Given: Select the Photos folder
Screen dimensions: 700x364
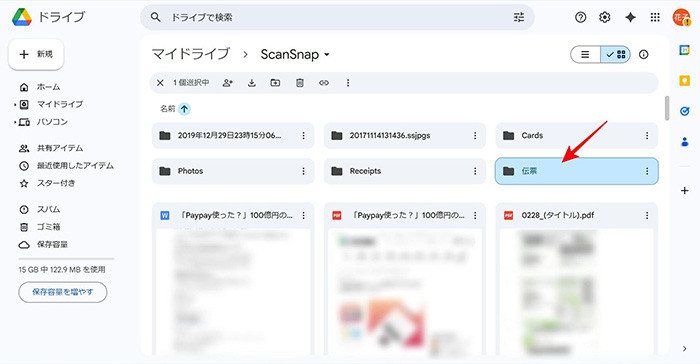Looking at the screenshot, I should click(233, 171).
